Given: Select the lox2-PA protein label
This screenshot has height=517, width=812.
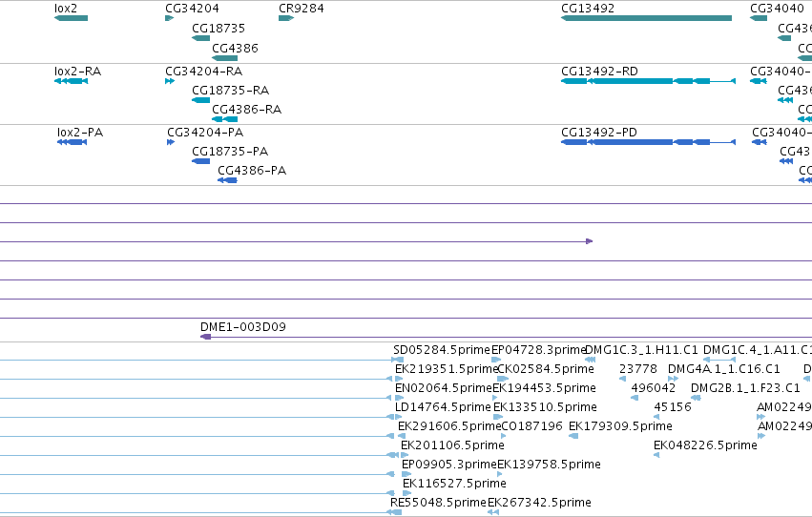Looking at the screenshot, I should [x=80, y=133].
